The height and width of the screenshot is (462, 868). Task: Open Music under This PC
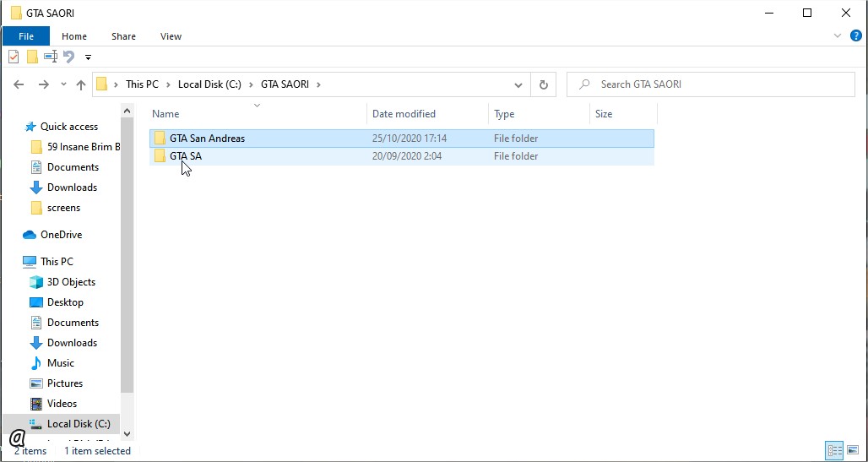point(60,363)
